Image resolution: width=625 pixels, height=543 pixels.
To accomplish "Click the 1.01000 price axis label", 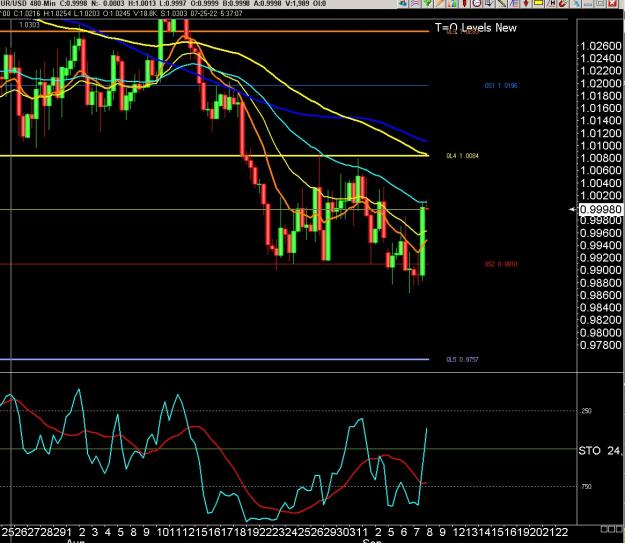I will [x=601, y=146].
